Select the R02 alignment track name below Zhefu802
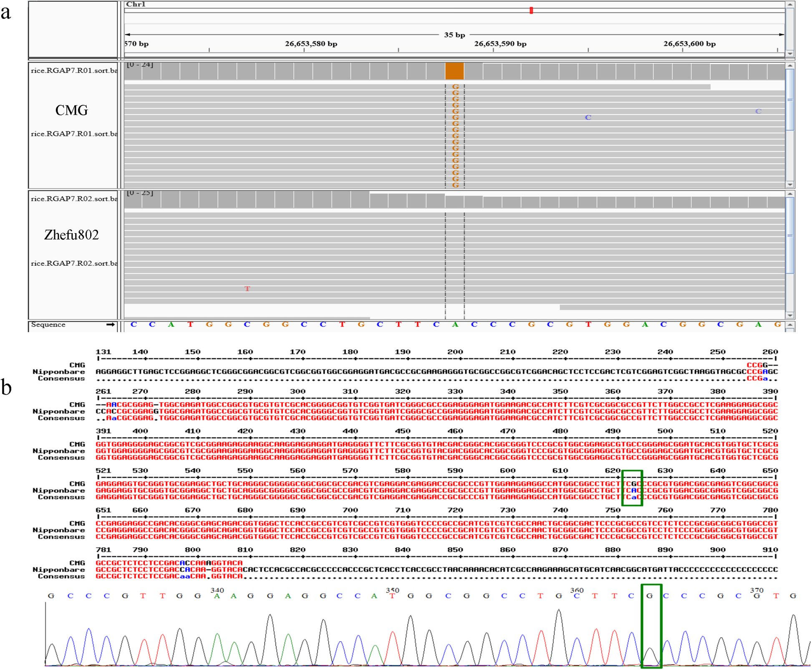Viewport: 812px width, 670px height. [x=74, y=263]
